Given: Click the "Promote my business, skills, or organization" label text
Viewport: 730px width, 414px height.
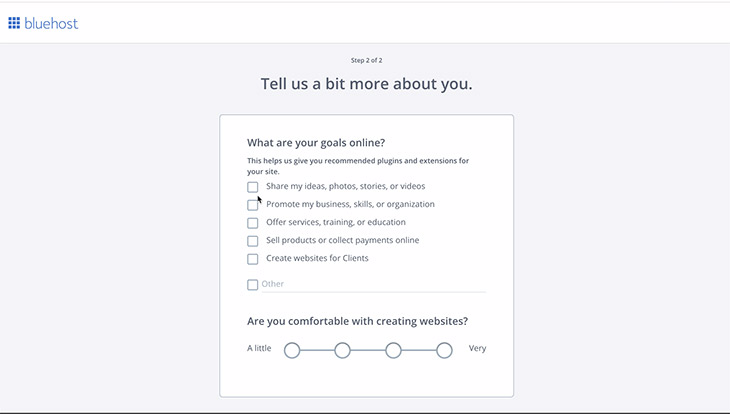Looking at the screenshot, I should click(350, 204).
